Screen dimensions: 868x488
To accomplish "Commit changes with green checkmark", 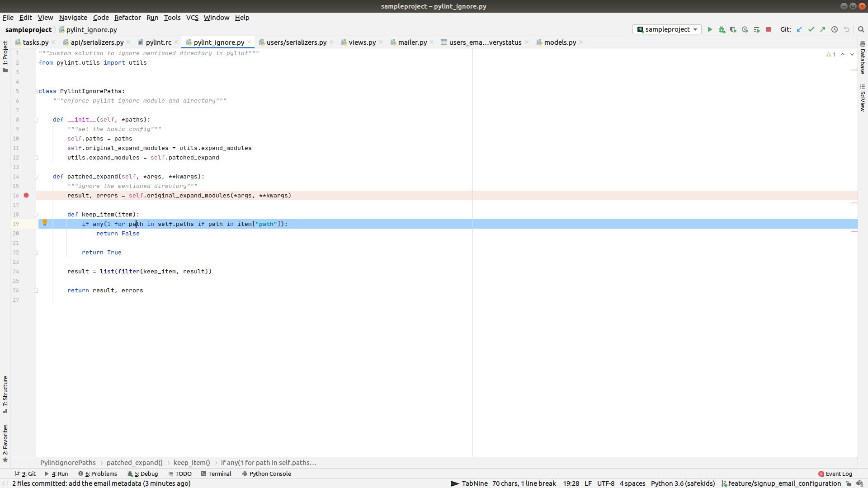I will point(811,29).
